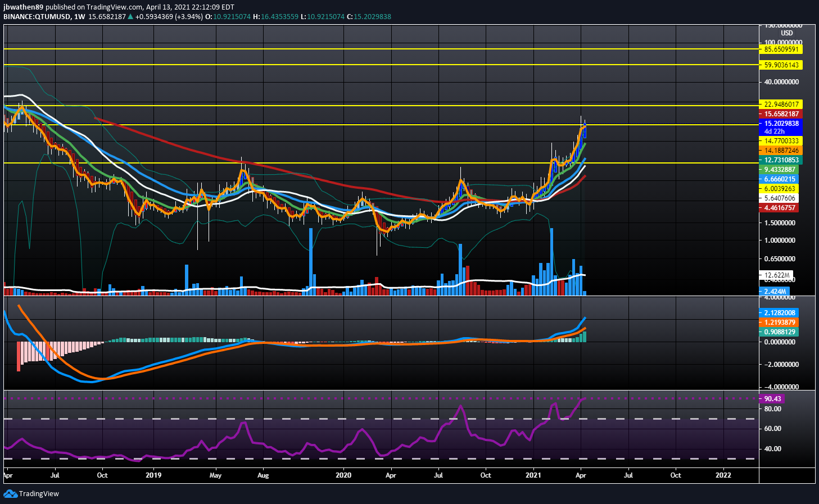Click the blue 6.6660215 moving average tag
The width and height of the screenshot is (819, 504).
(779, 179)
